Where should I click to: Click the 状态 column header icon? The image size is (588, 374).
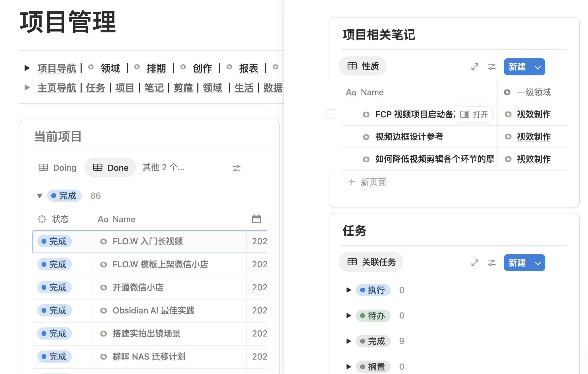(x=42, y=219)
